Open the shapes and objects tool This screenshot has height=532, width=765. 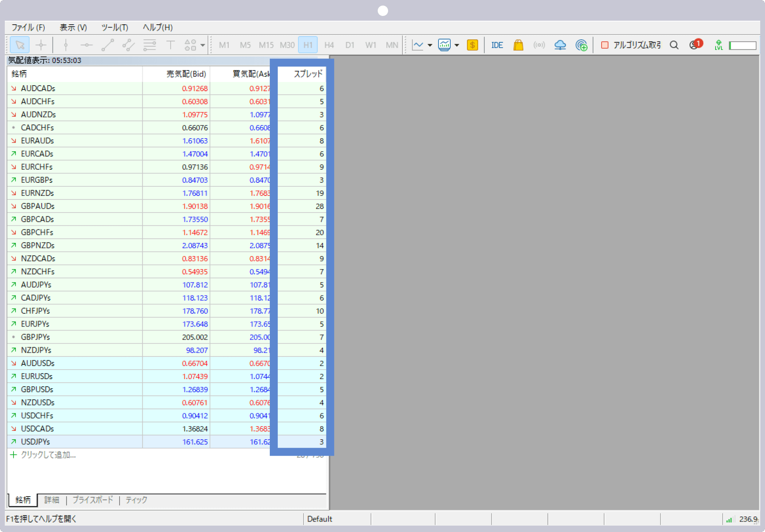[190, 45]
